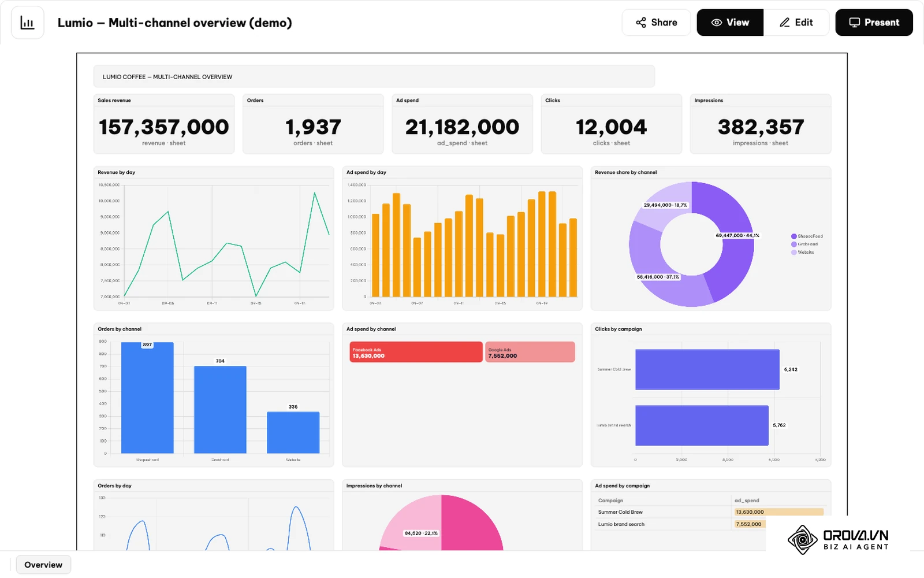
Task: Select the Clicks value 12,004
Action: pos(611,127)
